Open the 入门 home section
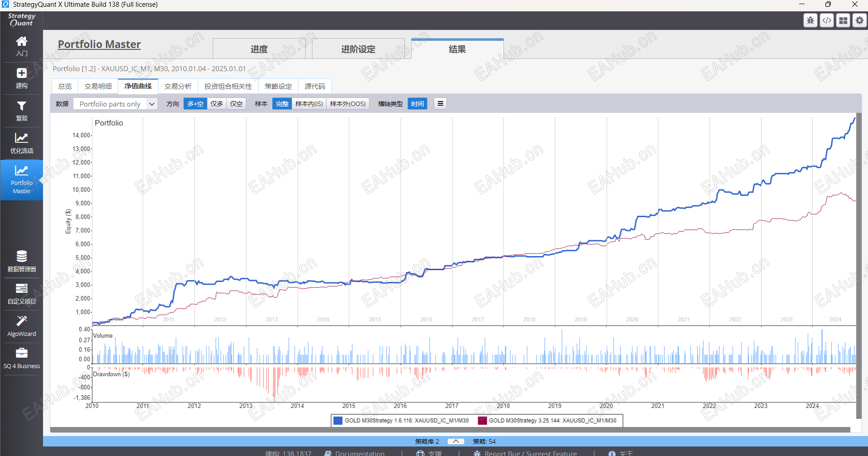868x456 pixels. pyautogui.click(x=21, y=46)
